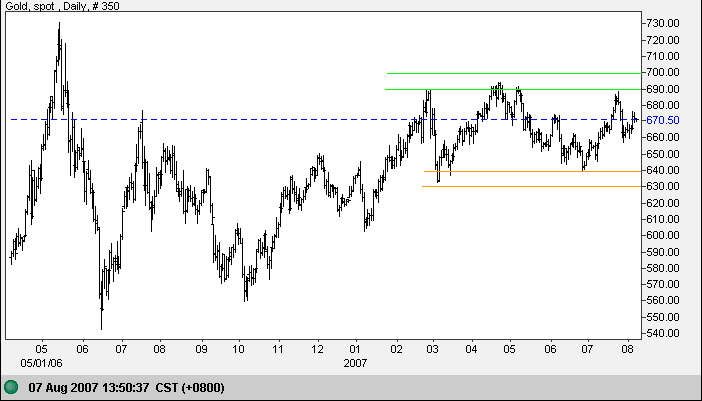Screen dimensions: 702x401
Task: Click the '12' month label on time axis
Action: pyautogui.click(x=318, y=349)
